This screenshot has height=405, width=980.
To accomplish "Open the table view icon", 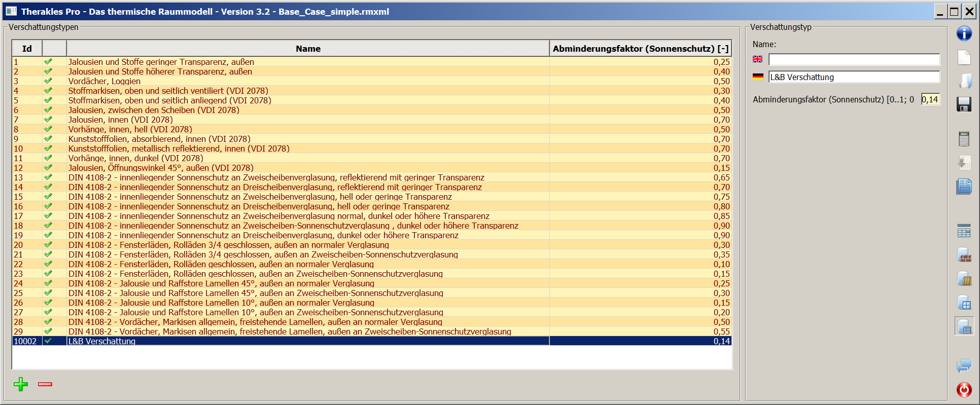I will click(964, 231).
